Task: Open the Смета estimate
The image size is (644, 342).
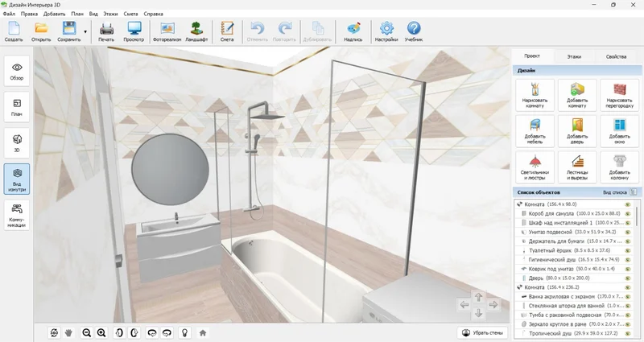Action: point(227,32)
